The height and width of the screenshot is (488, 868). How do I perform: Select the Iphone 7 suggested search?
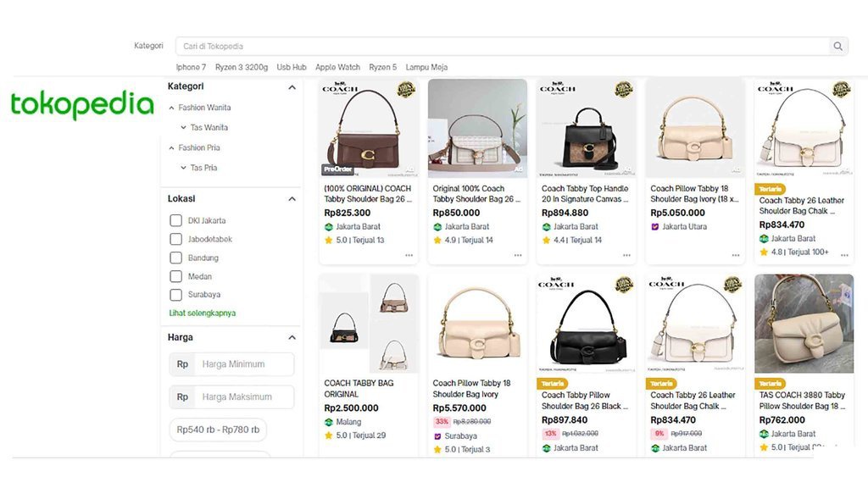click(191, 67)
